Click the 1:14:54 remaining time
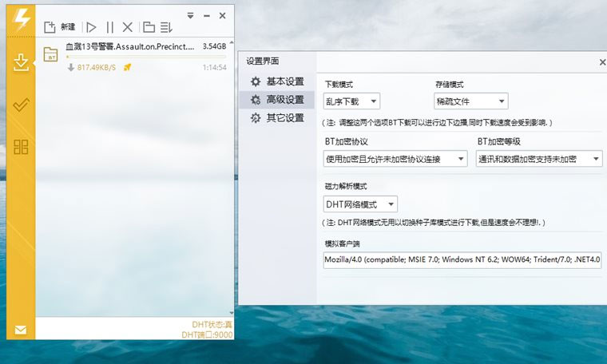Screen dimensions: 607x364 215,67
